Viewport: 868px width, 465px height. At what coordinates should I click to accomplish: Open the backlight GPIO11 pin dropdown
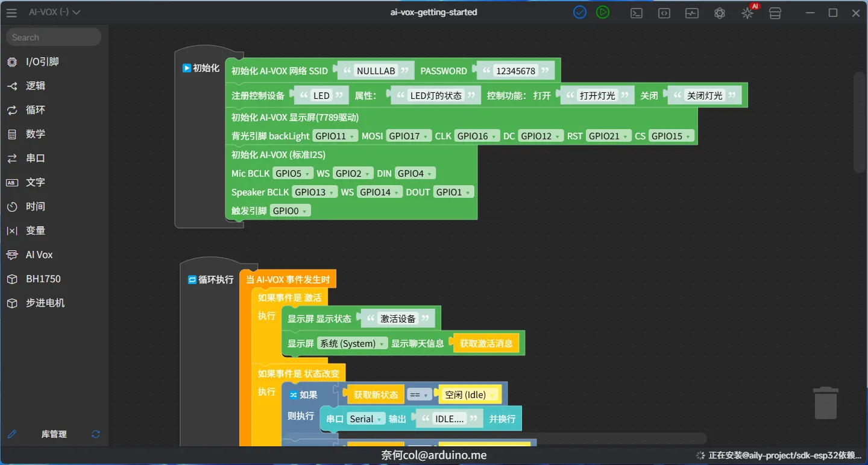coord(335,136)
